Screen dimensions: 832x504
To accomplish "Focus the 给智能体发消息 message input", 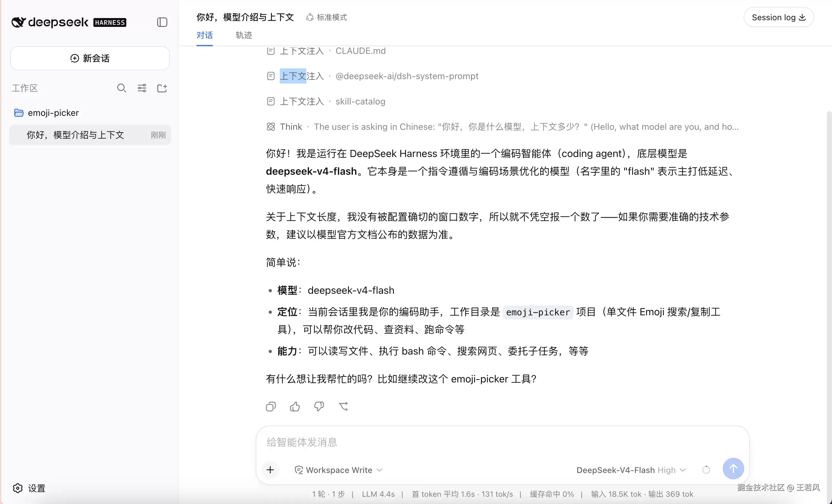I will pyautogui.click(x=503, y=442).
